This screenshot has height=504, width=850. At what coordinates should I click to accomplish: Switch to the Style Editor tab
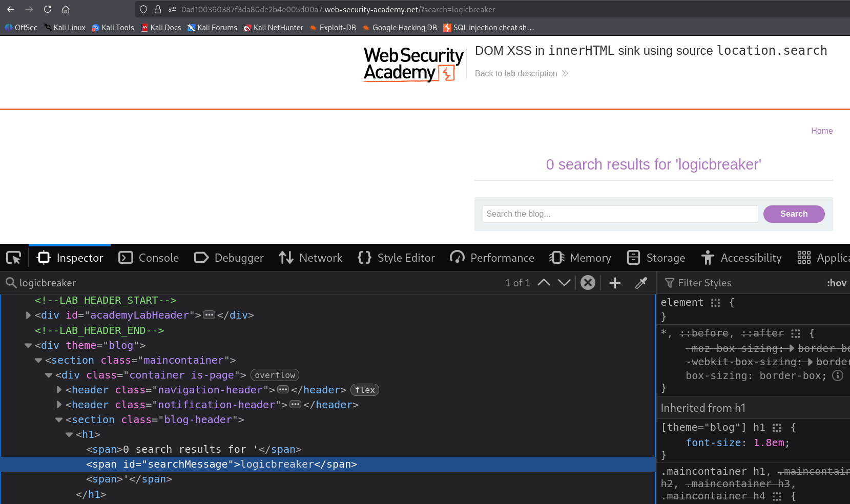(396, 258)
